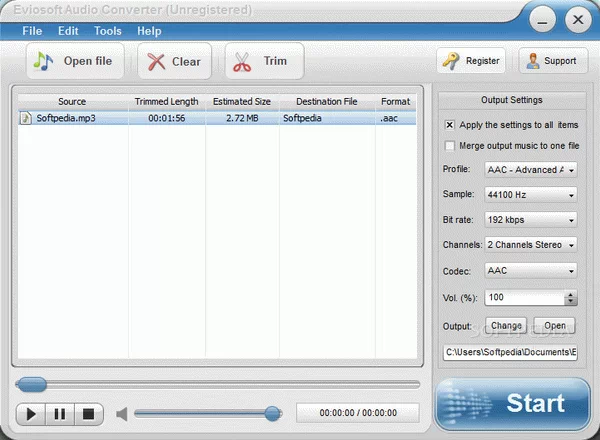Image resolution: width=600 pixels, height=440 pixels.
Task: Click the Open output folder button
Action: pyautogui.click(x=555, y=326)
